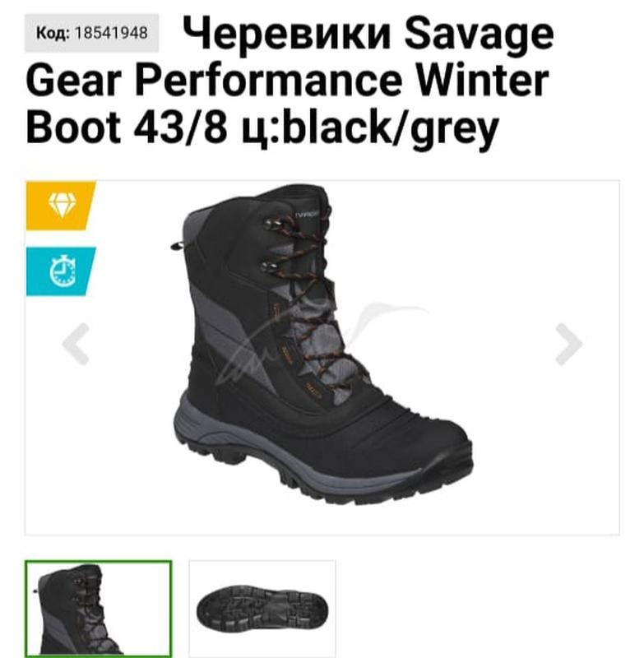Image resolution: width=644 pixels, height=658 pixels.
Task: Advance to next product image with right chevron
Action: (568, 344)
